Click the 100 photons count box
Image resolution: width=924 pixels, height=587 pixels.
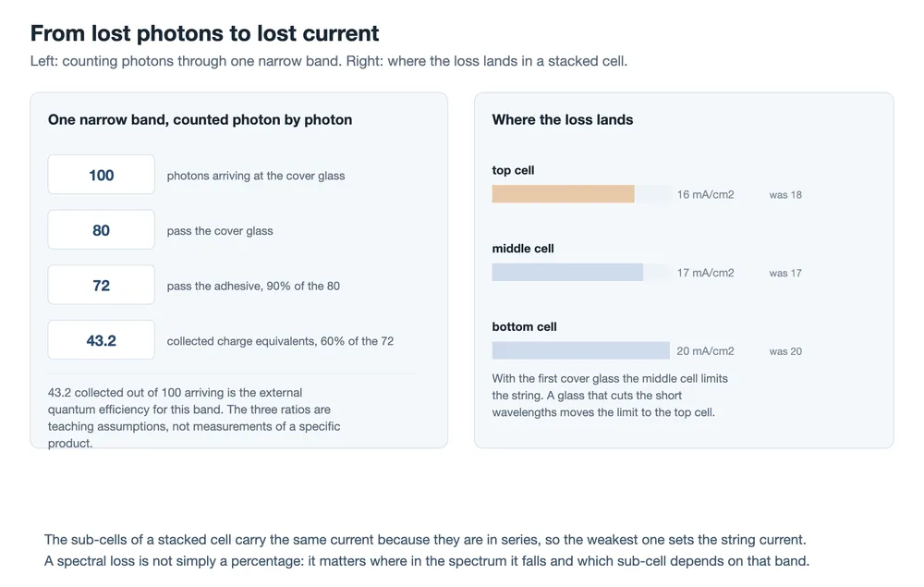tap(102, 175)
